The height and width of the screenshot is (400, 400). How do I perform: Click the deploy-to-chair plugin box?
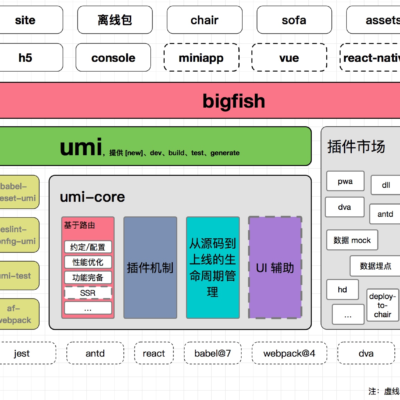[x=383, y=305]
